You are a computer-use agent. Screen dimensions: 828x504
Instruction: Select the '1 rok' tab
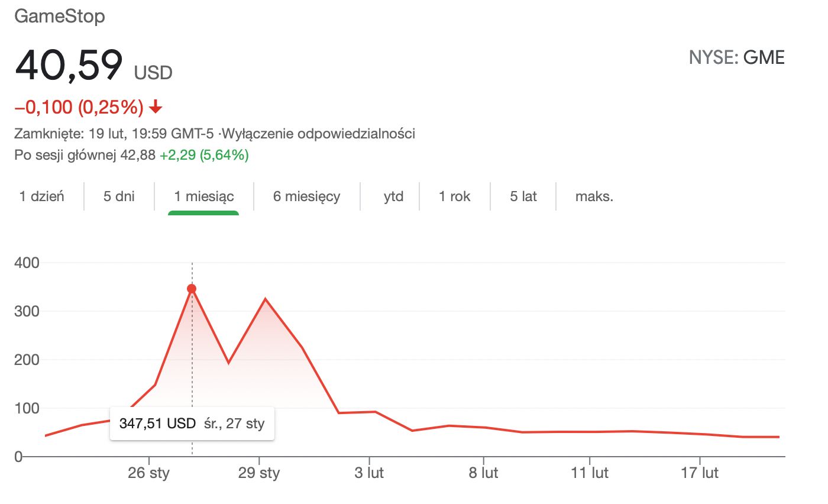click(454, 196)
